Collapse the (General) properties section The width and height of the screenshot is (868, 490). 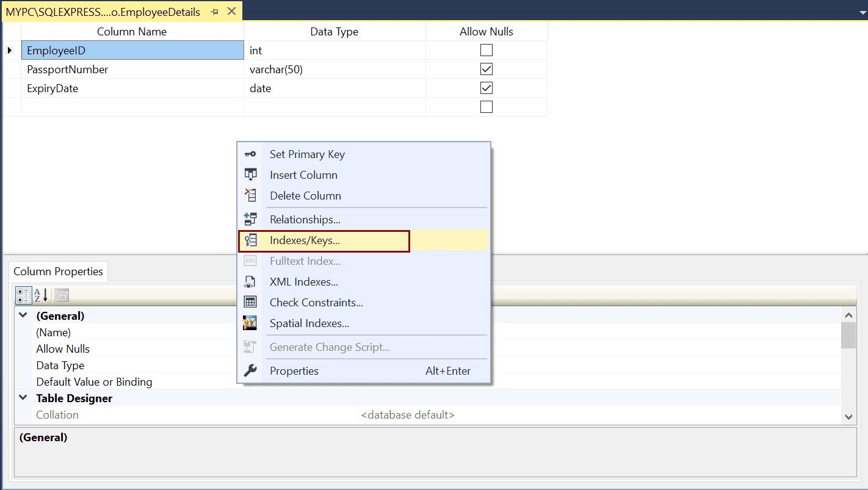23,315
